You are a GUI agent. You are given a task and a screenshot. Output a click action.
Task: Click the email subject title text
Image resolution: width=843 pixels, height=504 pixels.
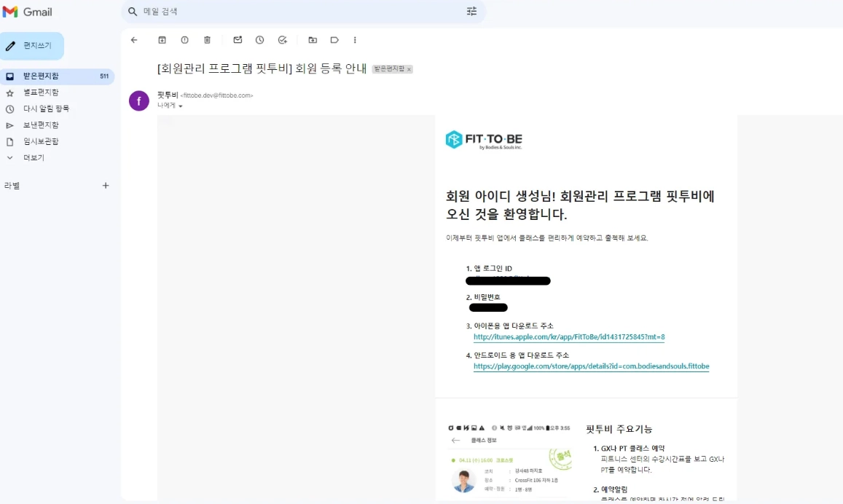click(x=262, y=68)
